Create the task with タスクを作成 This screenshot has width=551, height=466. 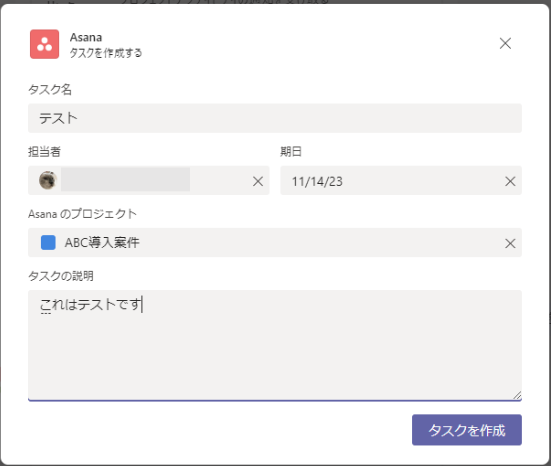[x=467, y=430]
